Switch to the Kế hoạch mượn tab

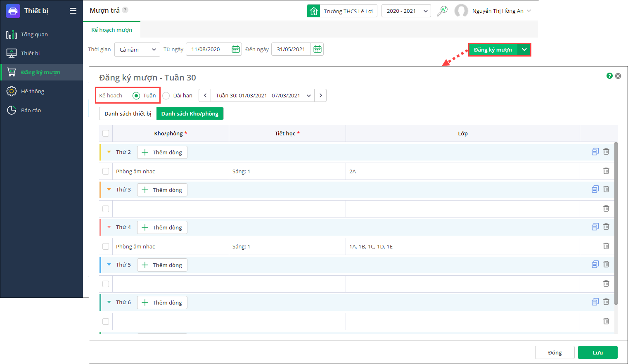(x=112, y=30)
